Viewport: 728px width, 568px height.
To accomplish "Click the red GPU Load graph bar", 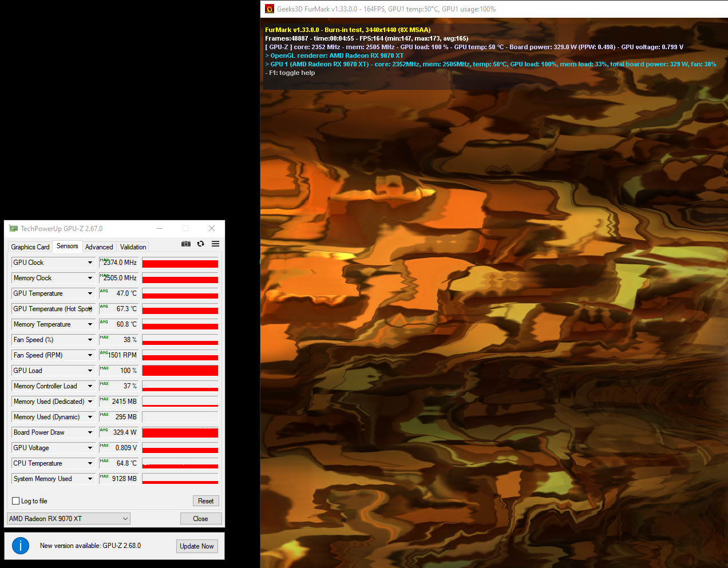I will [180, 370].
